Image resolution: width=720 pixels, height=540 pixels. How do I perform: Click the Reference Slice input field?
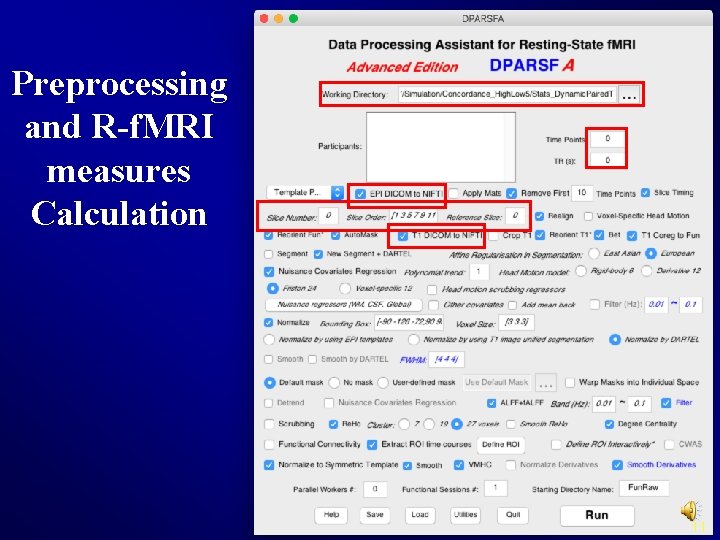(515, 216)
